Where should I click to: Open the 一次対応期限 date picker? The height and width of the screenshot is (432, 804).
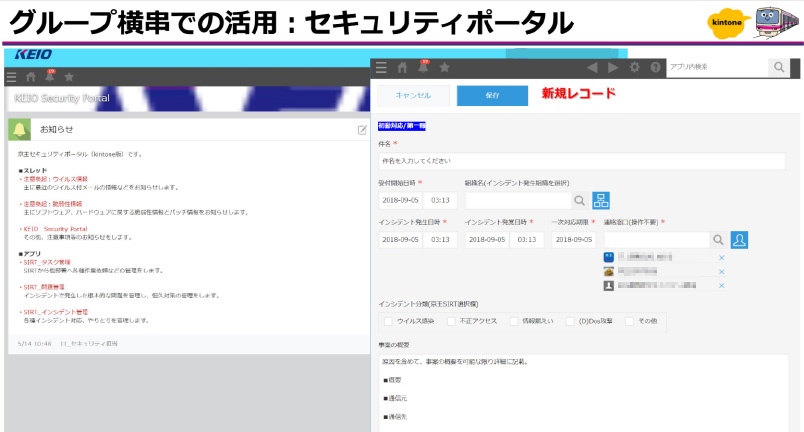coord(574,240)
